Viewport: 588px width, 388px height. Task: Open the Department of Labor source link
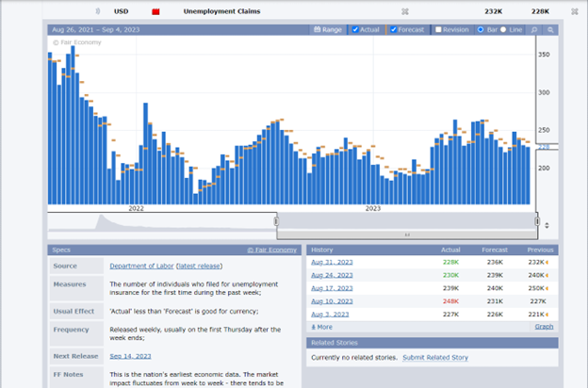pos(141,266)
